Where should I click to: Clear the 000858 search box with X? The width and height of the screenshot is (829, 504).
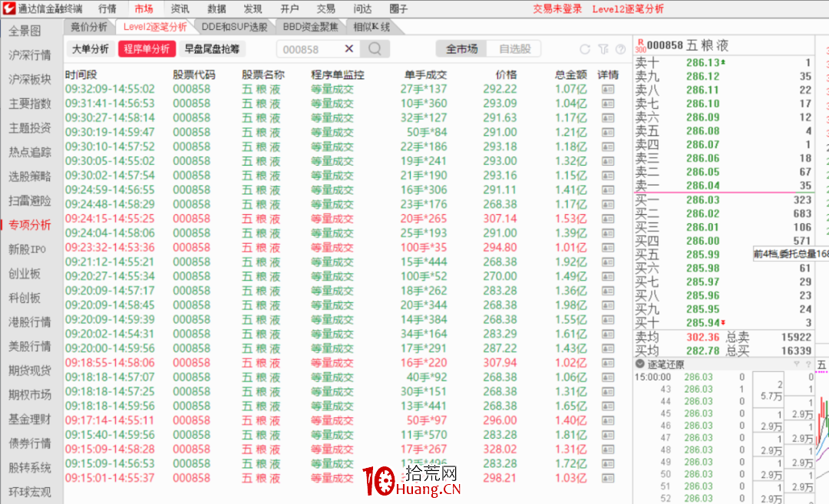pyautogui.click(x=349, y=48)
